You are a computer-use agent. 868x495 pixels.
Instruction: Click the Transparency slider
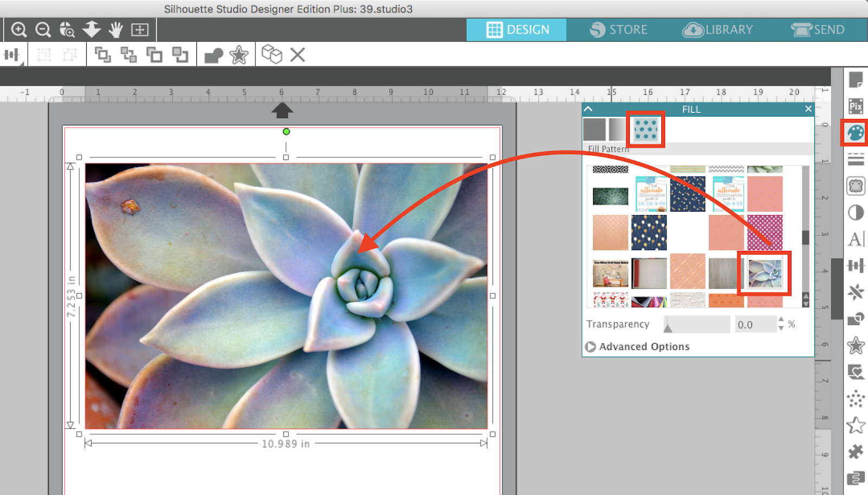(697, 325)
